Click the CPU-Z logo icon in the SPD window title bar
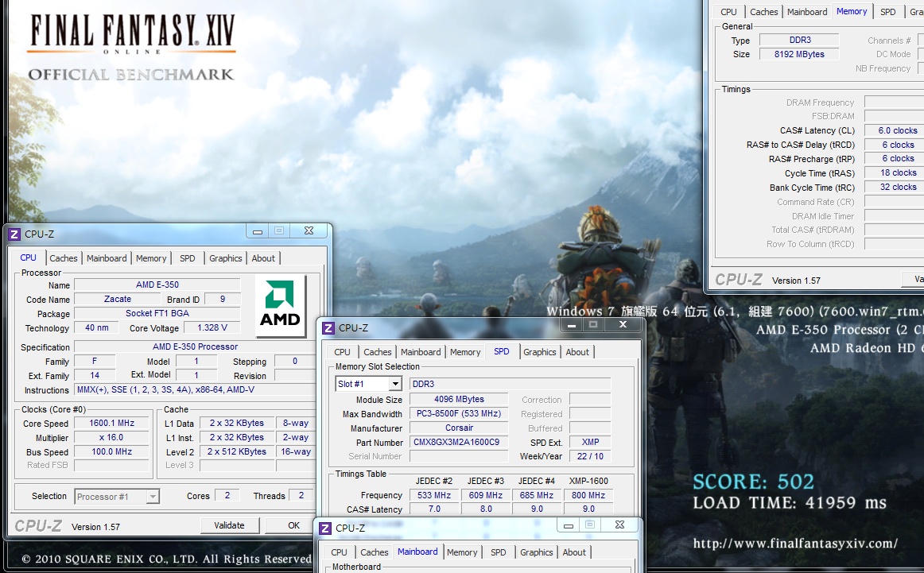924x573 pixels. coord(329,328)
